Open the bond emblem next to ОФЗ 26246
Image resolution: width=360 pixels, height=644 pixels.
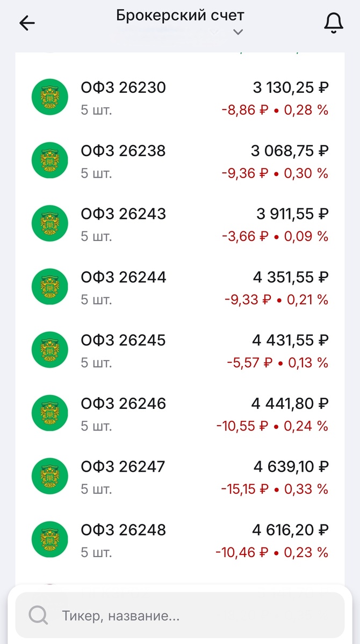(49, 413)
